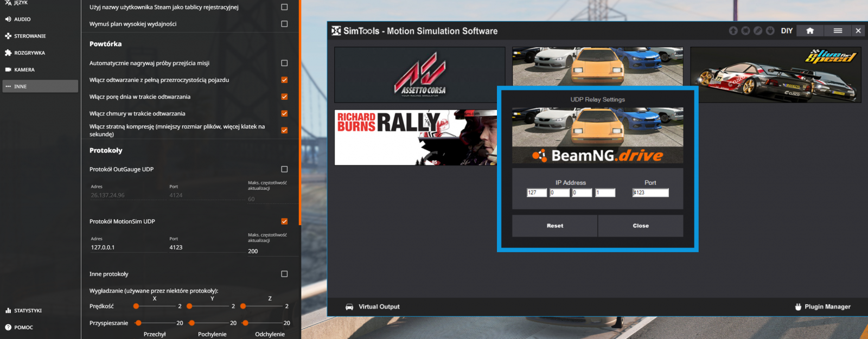Click the car icon next to Virtual Output
This screenshot has height=339, width=868.
[x=349, y=307]
